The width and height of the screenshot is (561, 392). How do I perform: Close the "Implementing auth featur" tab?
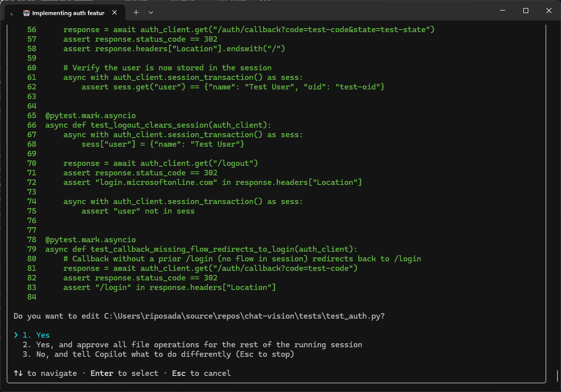[x=114, y=12]
